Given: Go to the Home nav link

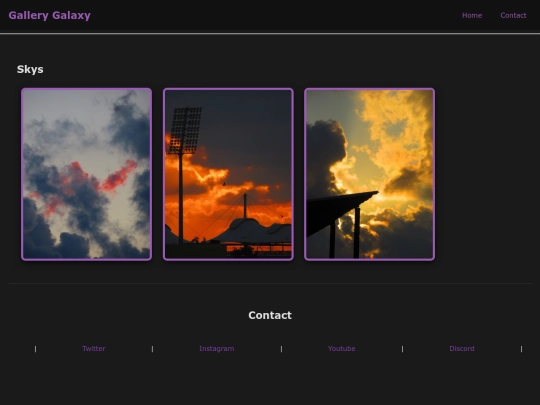Looking at the screenshot, I should coord(472,15).
